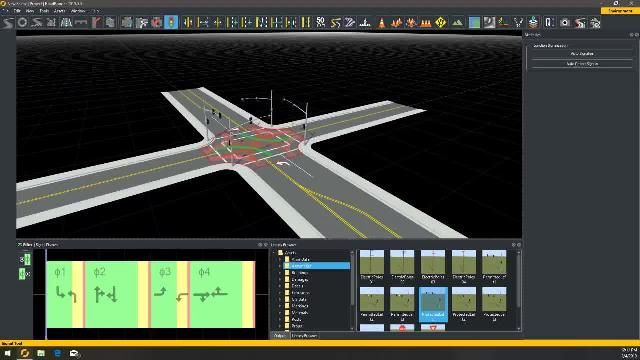The height and width of the screenshot is (360, 640).
Task: Select the highlighted blue signal thumbnail in the second row
Action: (x=433, y=304)
